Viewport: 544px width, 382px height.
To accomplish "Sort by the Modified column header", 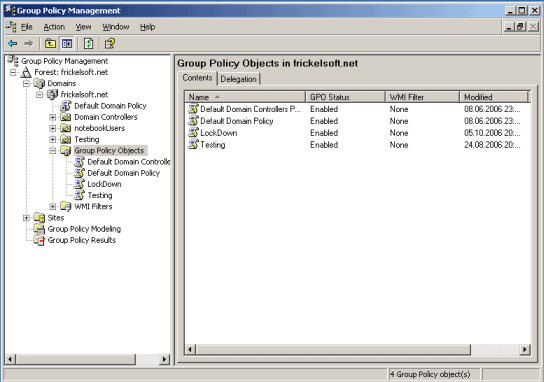I will tap(494, 97).
